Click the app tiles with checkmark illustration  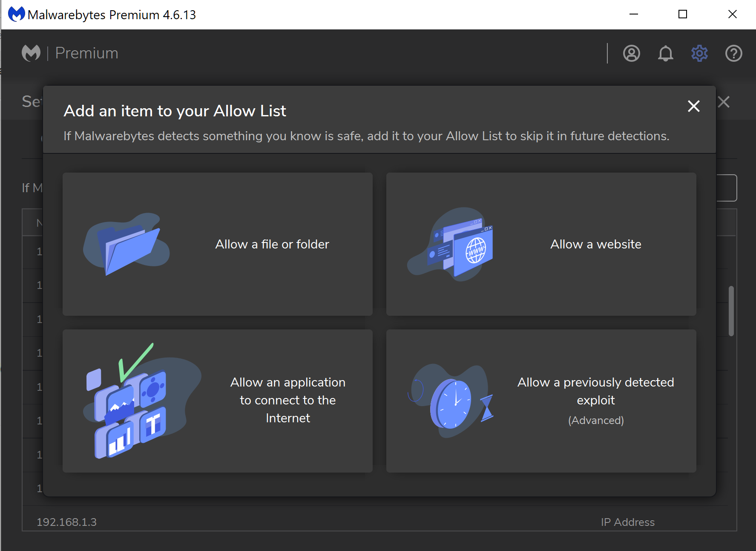click(x=142, y=401)
